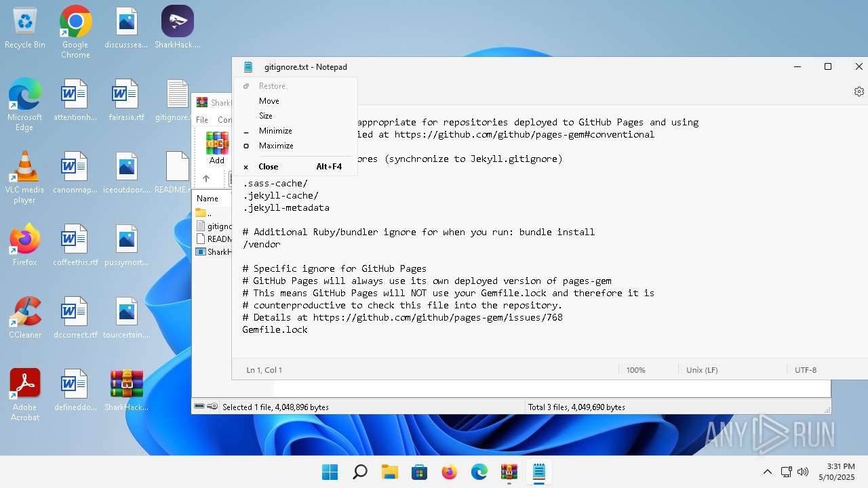Screen dimensions: 868x488
Task: Click the Gemfile.lock line in Notepad
Action: (x=275, y=329)
